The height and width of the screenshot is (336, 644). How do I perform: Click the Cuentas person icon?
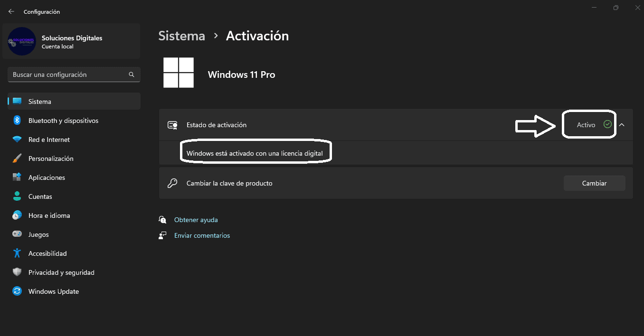point(17,196)
